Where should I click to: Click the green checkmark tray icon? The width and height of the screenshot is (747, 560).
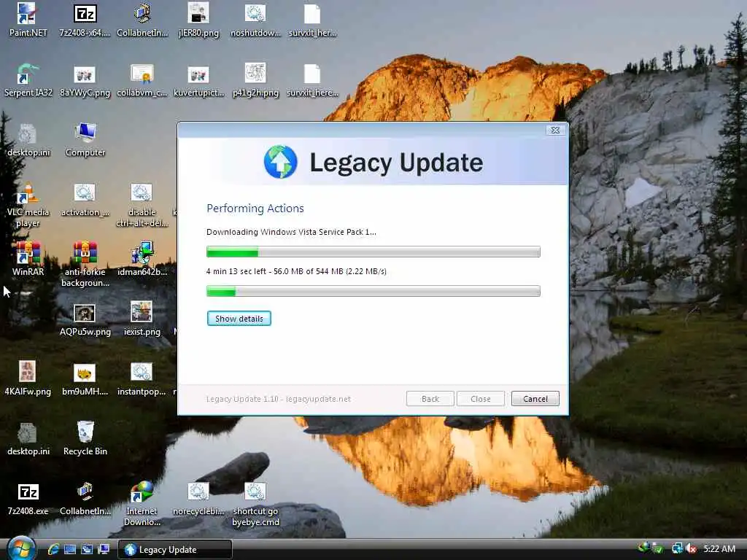(658, 548)
